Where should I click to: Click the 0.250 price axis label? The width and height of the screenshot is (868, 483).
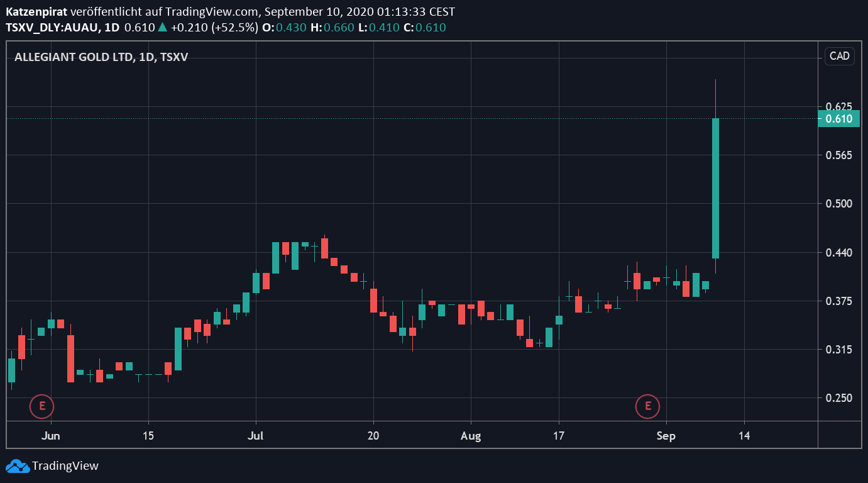(x=840, y=397)
